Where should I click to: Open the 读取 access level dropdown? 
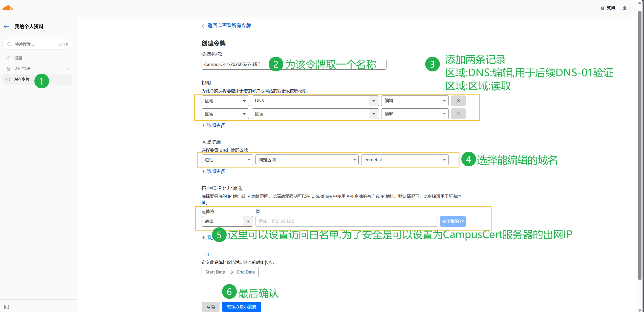[415, 114]
